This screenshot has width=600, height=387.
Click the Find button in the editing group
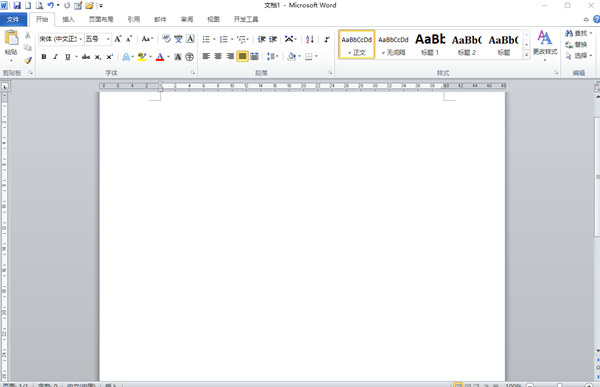click(578, 33)
